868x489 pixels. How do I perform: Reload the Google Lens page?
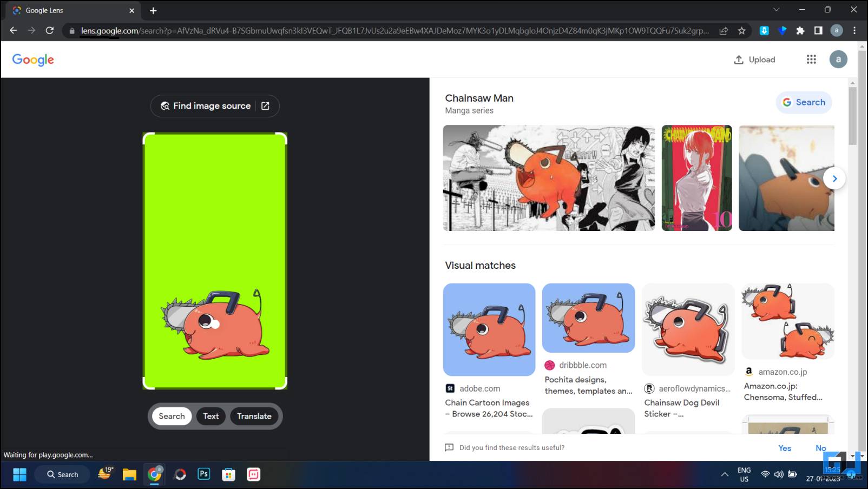[x=50, y=31]
